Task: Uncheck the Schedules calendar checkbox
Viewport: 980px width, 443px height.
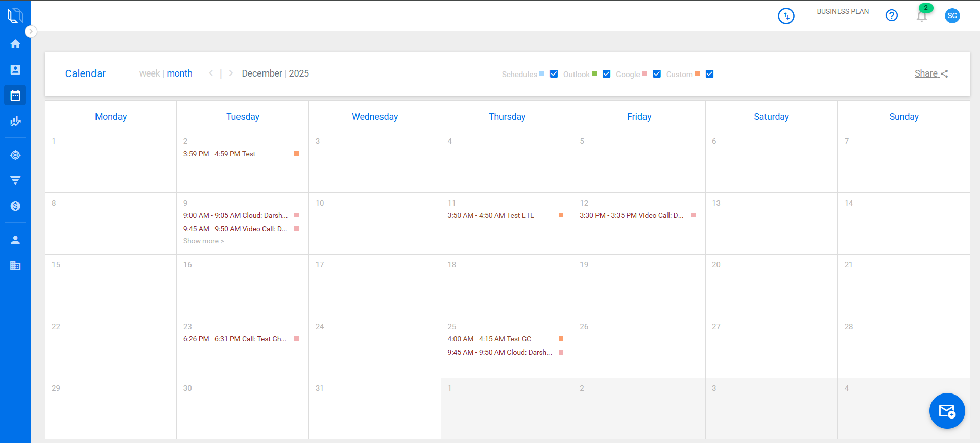Action: coord(554,74)
